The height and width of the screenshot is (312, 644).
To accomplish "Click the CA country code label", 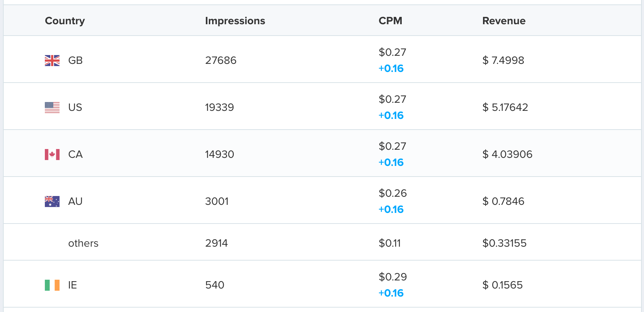I will pyautogui.click(x=75, y=154).
